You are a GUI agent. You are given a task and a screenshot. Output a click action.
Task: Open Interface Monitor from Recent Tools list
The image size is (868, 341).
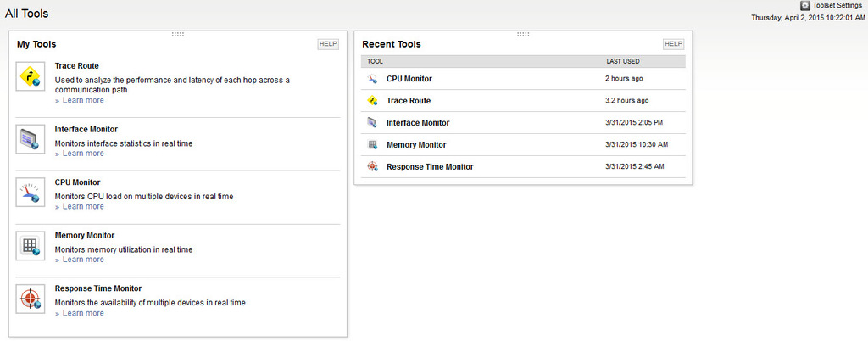(418, 123)
